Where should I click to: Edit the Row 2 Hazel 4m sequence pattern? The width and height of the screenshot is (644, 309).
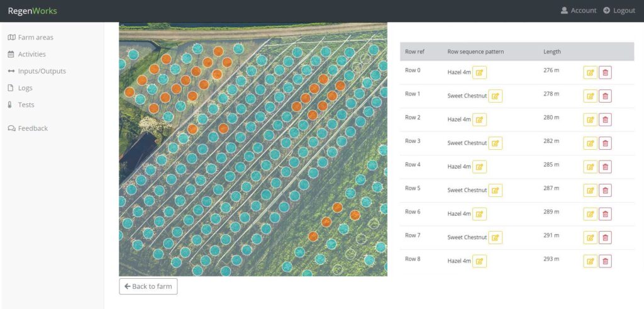click(479, 120)
